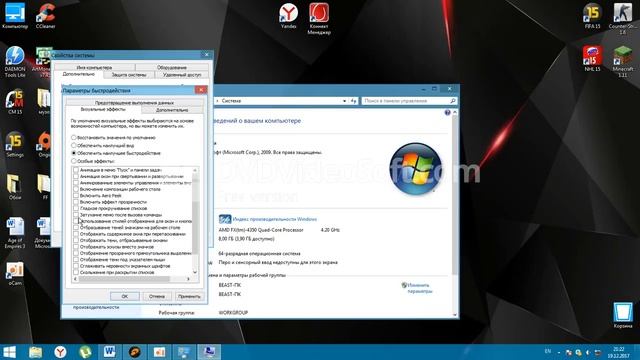Enable 'Скольжение при раскрытии списков' checkbox

coord(76,272)
